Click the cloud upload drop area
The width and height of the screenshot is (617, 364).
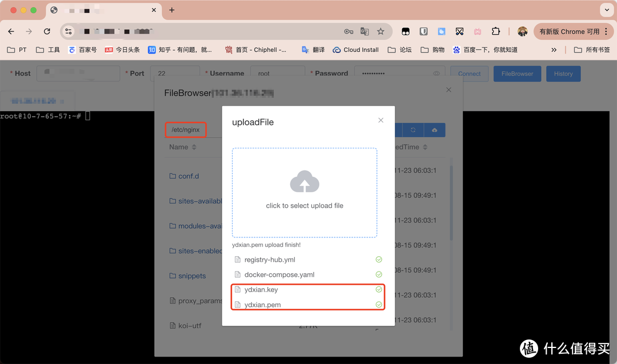pyautogui.click(x=305, y=193)
